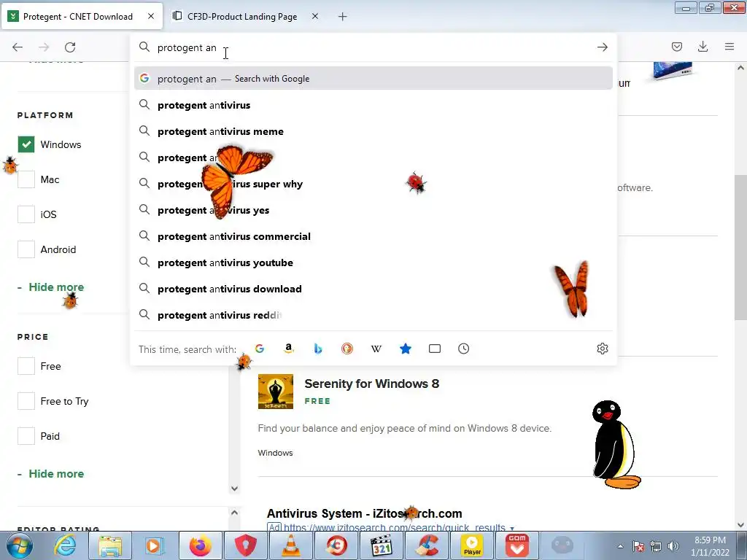
Task: Uncheck the Windows platform checkbox
Action: point(26,144)
